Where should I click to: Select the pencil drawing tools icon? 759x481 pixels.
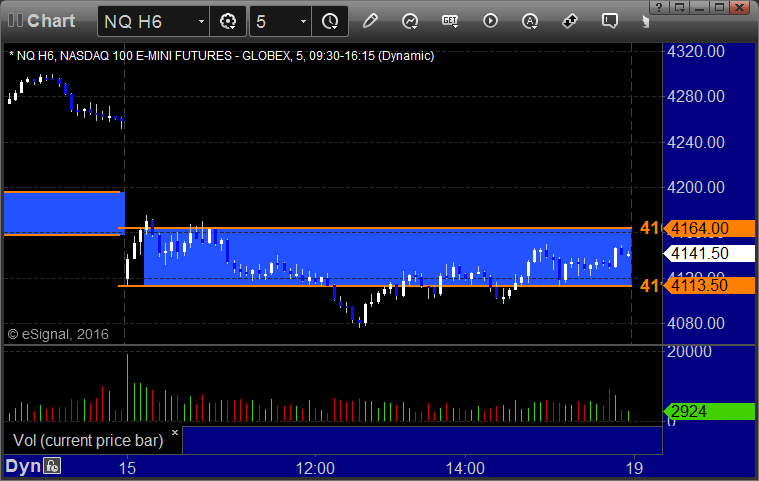tap(370, 21)
